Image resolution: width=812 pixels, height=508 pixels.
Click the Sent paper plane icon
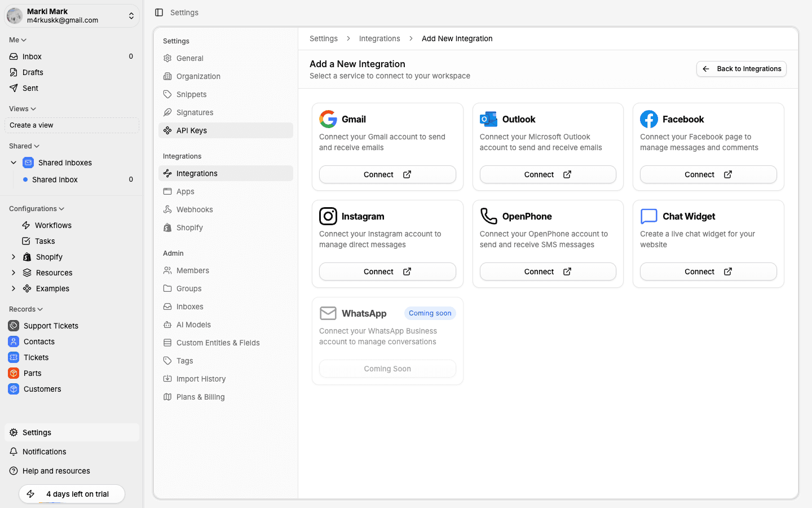pyautogui.click(x=14, y=88)
